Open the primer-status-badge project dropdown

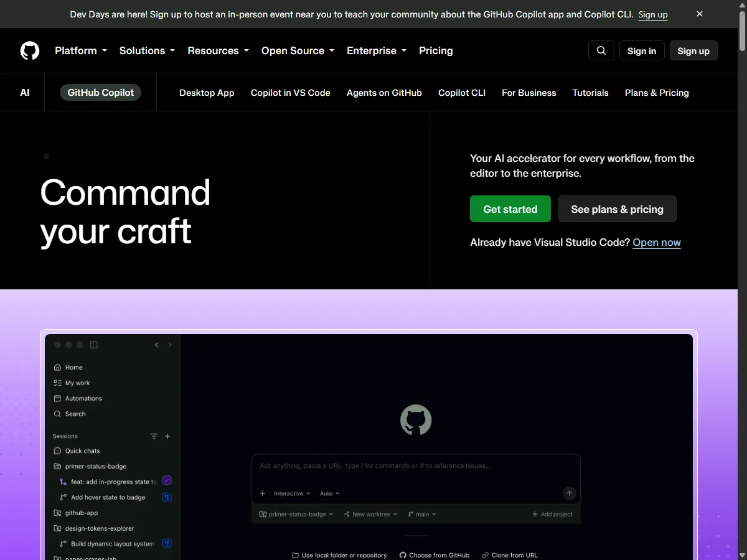point(296,514)
